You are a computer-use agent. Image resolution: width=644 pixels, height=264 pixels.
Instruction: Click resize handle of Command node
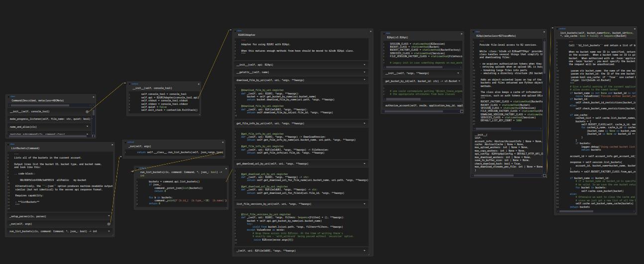(x=94, y=136)
